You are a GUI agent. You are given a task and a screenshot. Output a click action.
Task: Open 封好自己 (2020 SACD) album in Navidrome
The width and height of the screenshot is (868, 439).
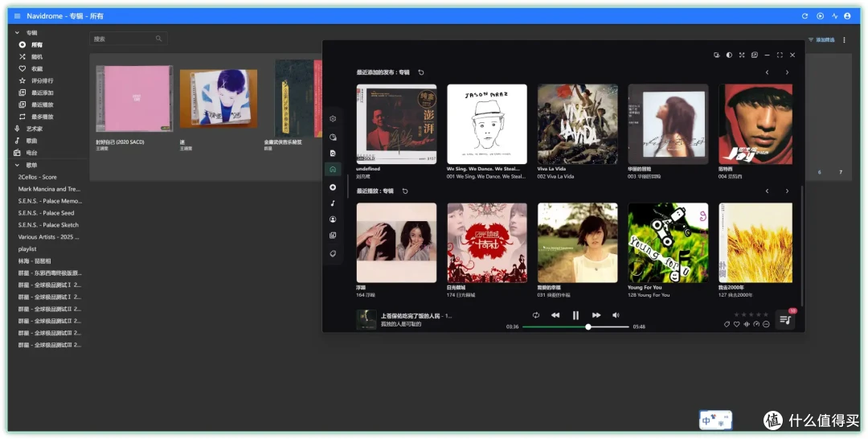click(x=134, y=99)
